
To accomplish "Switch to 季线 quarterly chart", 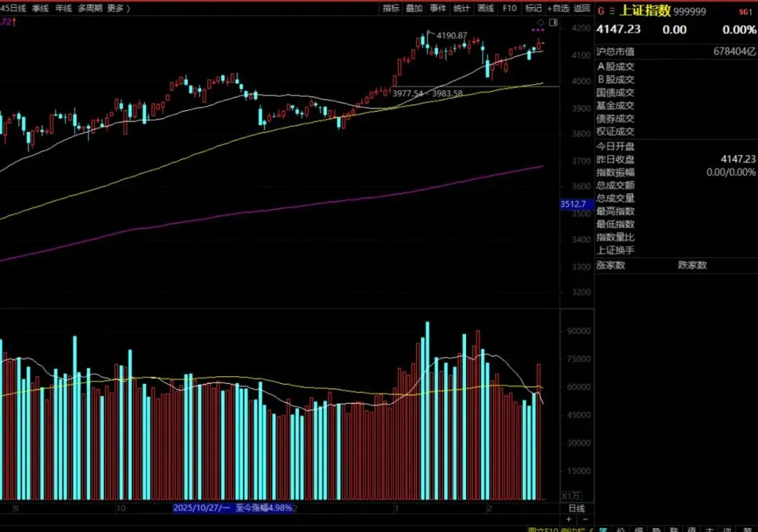I will (x=40, y=8).
